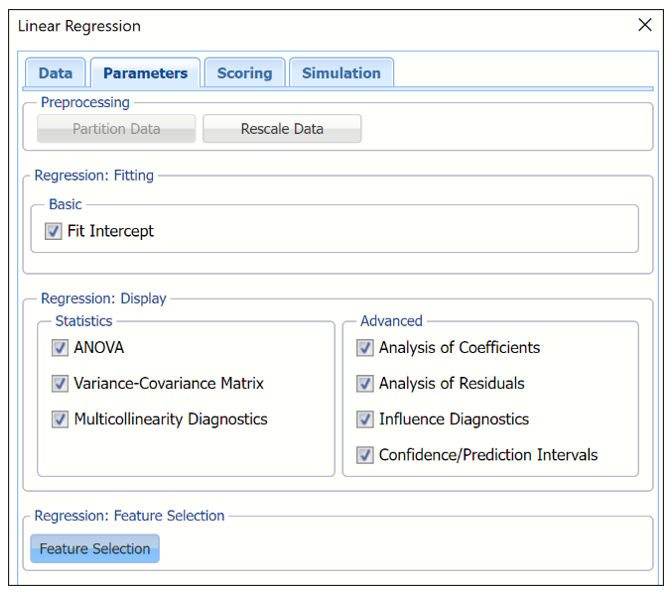Disable the Influence Diagnostics checkbox

365,420
